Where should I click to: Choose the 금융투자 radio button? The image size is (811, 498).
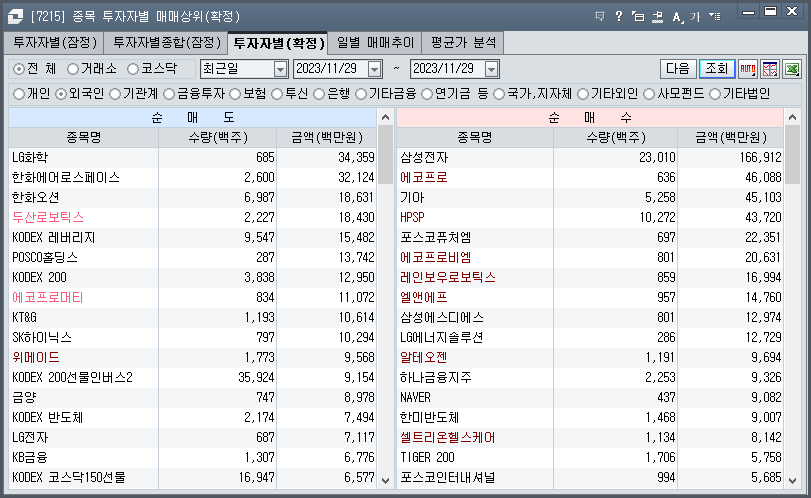(x=169, y=94)
